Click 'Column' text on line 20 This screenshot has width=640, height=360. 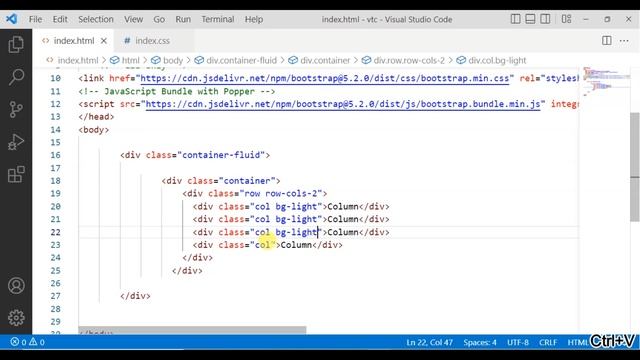pyautogui.click(x=343, y=207)
